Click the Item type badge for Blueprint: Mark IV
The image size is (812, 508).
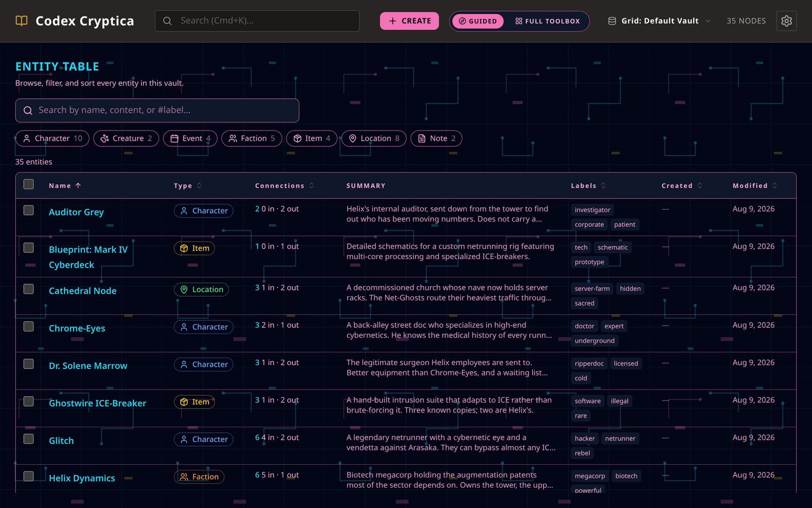coord(194,248)
